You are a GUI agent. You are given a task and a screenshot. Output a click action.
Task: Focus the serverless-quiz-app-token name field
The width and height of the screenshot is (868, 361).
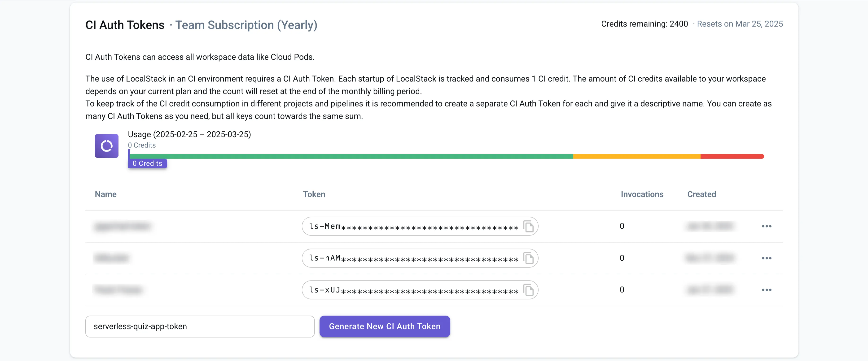(200, 326)
